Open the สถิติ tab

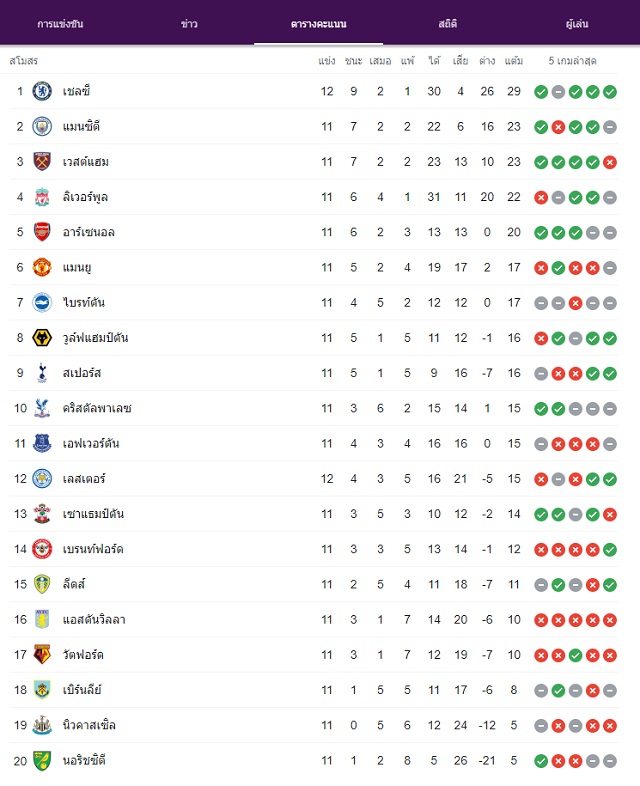click(x=448, y=24)
